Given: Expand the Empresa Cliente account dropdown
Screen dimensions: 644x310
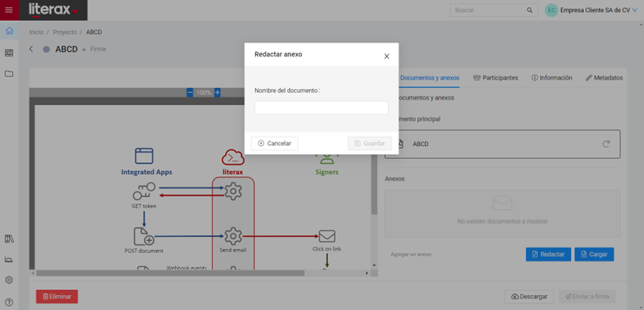Looking at the screenshot, I should (x=635, y=11).
